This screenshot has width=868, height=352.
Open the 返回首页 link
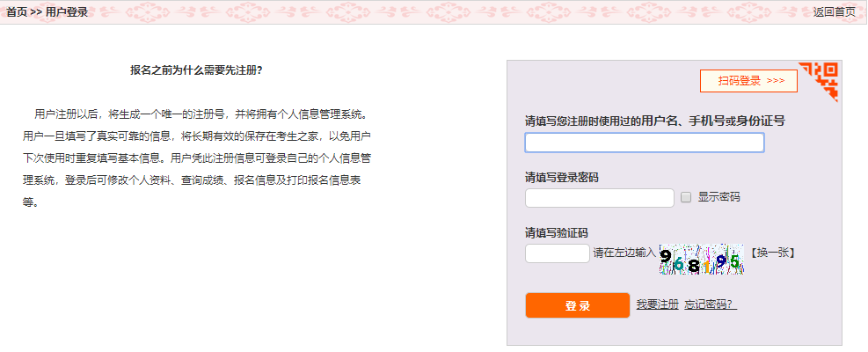click(834, 12)
